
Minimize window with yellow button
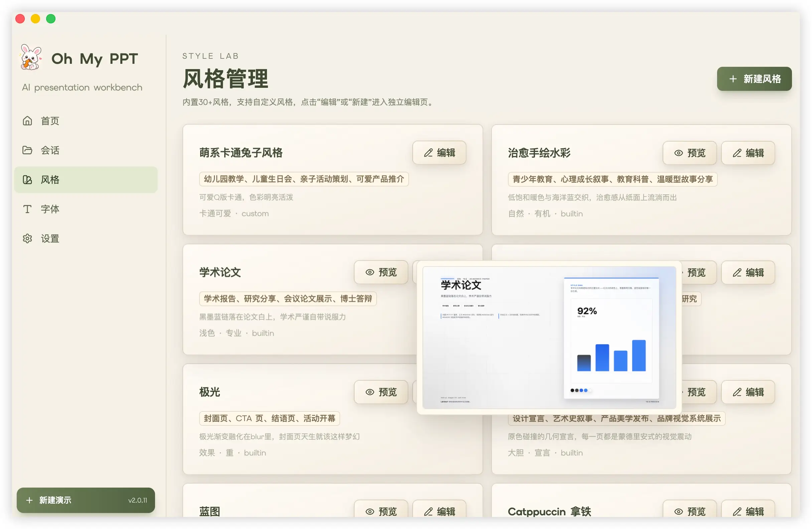[35, 19]
